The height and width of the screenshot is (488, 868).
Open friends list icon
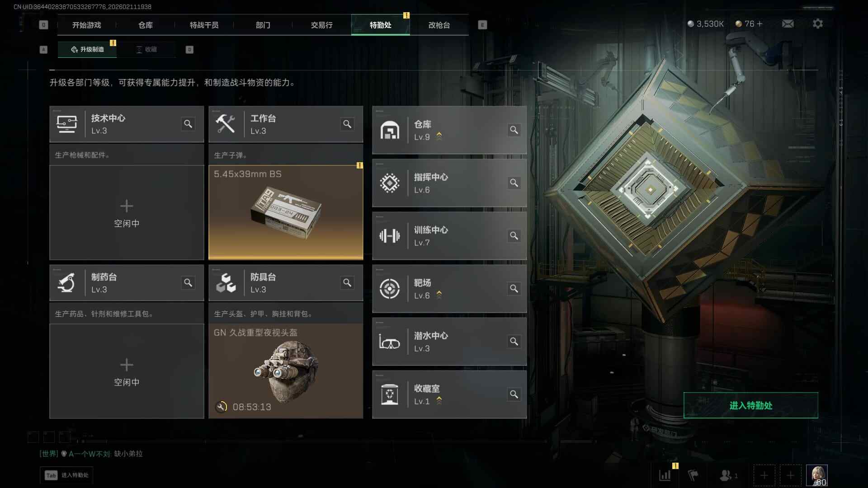(728, 475)
